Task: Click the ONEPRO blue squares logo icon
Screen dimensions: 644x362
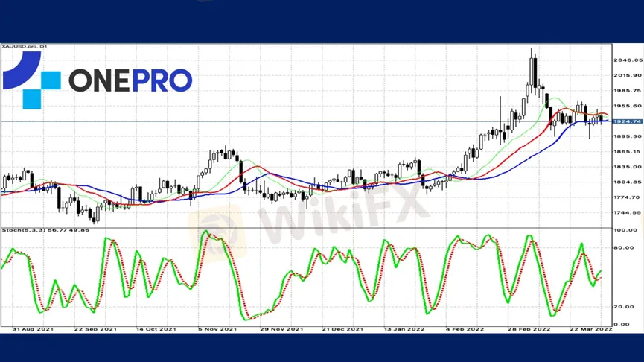Action: [x=31, y=80]
